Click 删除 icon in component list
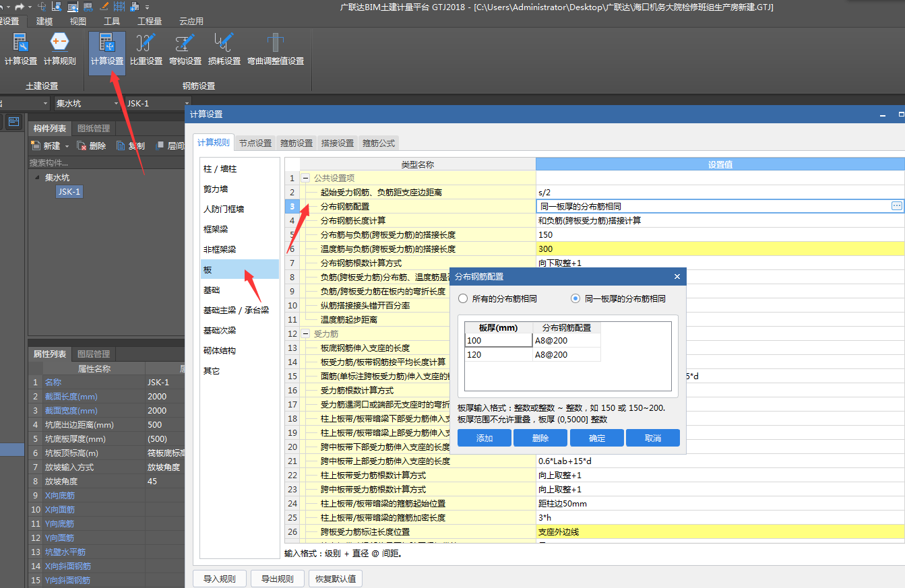905x588 pixels. click(x=82, y=145)
